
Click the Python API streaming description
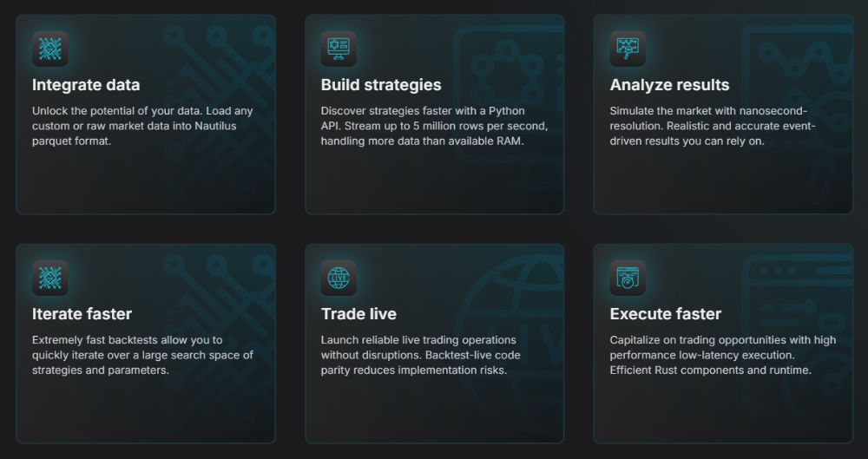click(434, 126)
